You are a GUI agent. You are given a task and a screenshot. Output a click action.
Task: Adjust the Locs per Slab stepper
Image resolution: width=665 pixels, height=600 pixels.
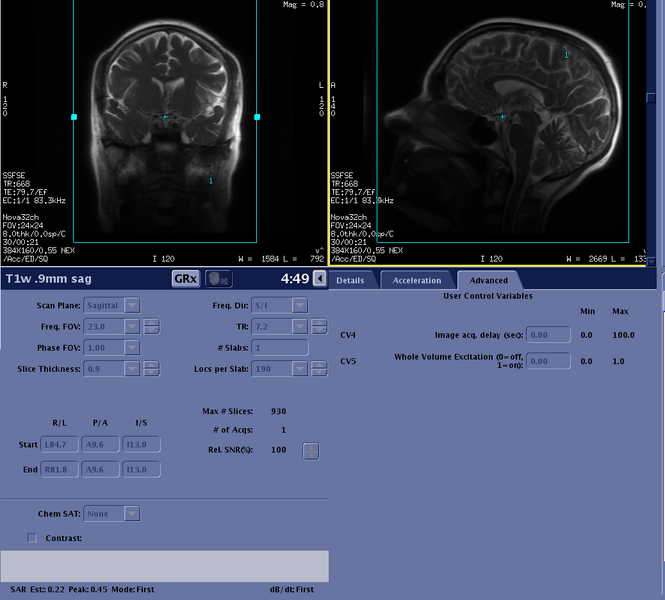coord(319,369)
